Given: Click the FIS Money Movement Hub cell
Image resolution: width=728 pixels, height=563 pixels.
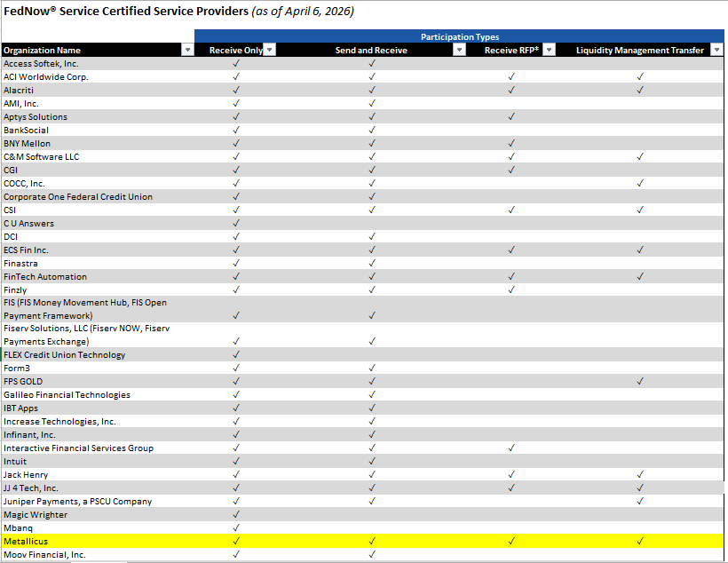Looking at the screenshot, I should coord(98,309).
